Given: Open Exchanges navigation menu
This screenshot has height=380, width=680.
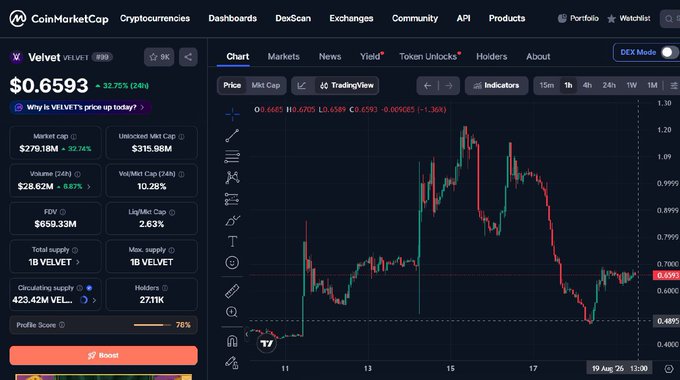Looking at the screenshot, I should [351, 19].
